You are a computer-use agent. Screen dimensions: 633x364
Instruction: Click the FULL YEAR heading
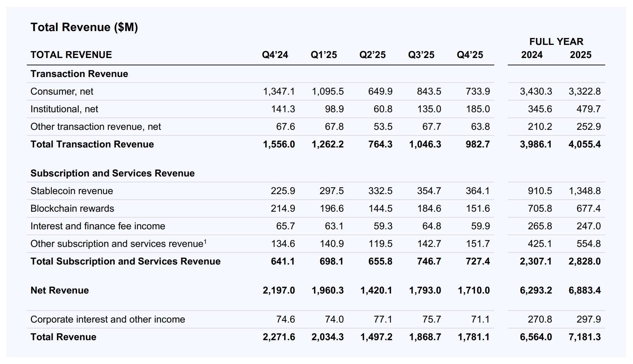click(556, 42)
